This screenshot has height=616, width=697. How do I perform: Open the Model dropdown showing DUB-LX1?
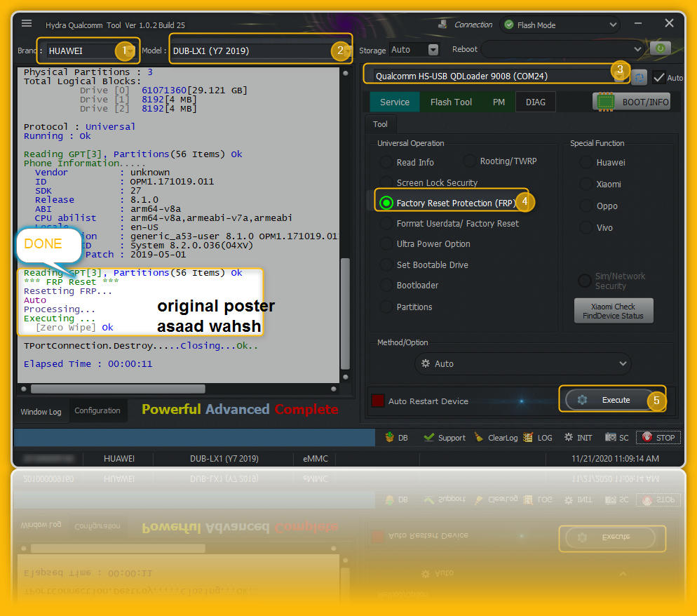tap(262, 51)
